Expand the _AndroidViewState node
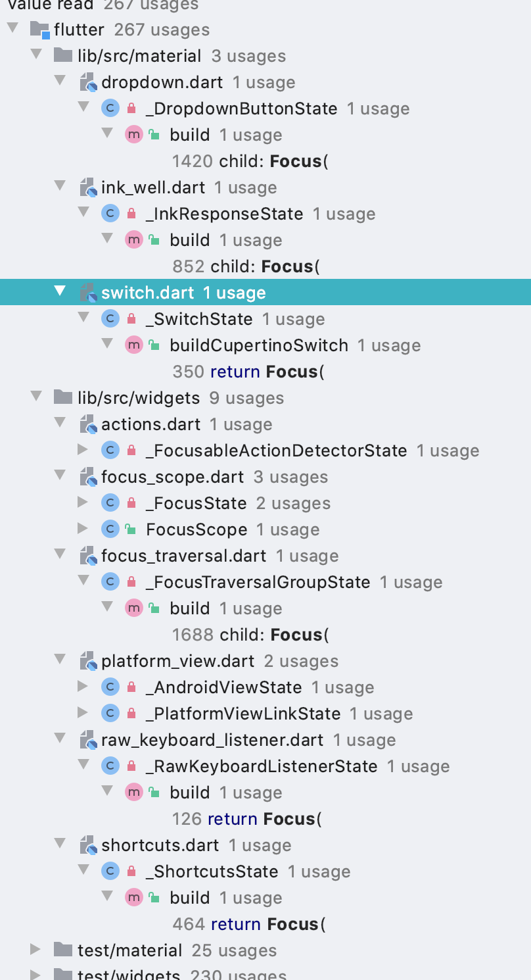The image size is (531, 980). click(83, 687)
